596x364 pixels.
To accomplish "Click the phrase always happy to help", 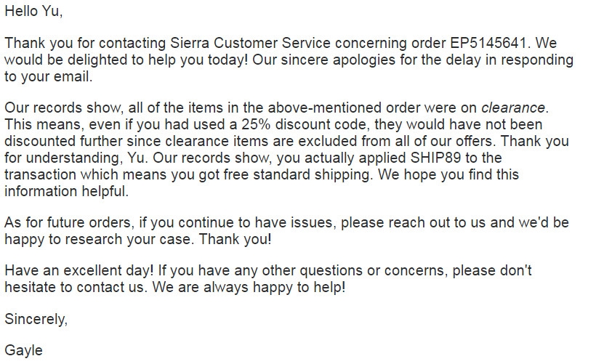I will pyautogui.click(x=275, y=287).
